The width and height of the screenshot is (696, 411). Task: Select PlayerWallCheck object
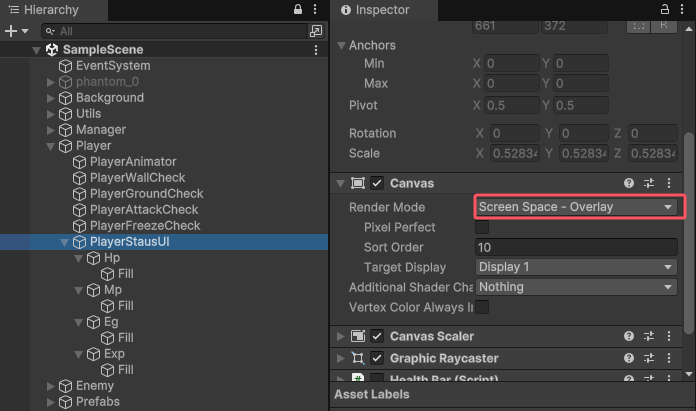click(138, 178)
